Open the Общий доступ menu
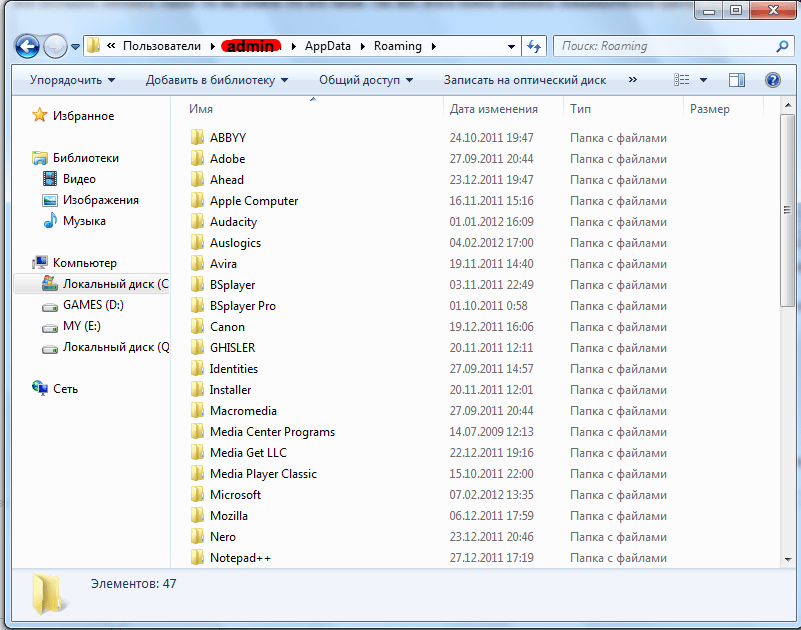This screenshot has width=801, height=630. (366, 80)
